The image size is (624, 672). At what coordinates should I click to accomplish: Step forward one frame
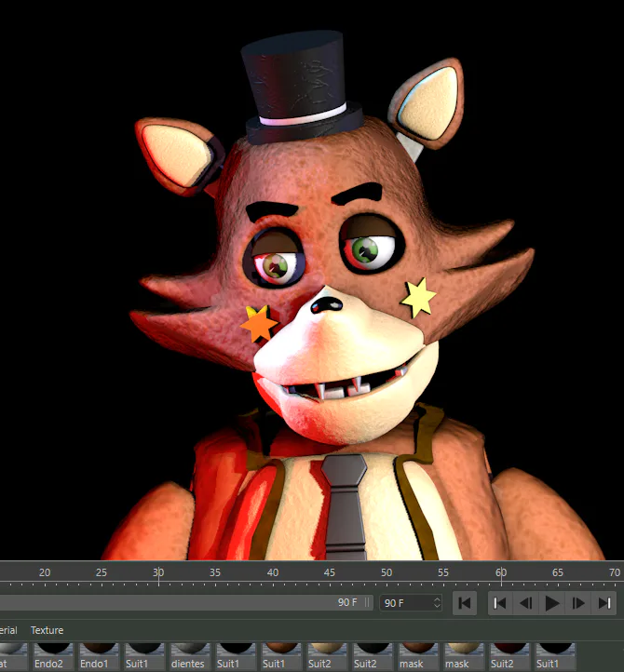[x=577, y=603]
